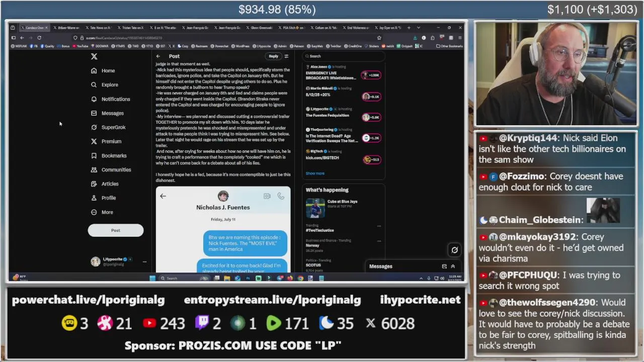Go to the Home feed in the sidebar
Viewport: 644px width, 362px height.
[x=103, y=71]
